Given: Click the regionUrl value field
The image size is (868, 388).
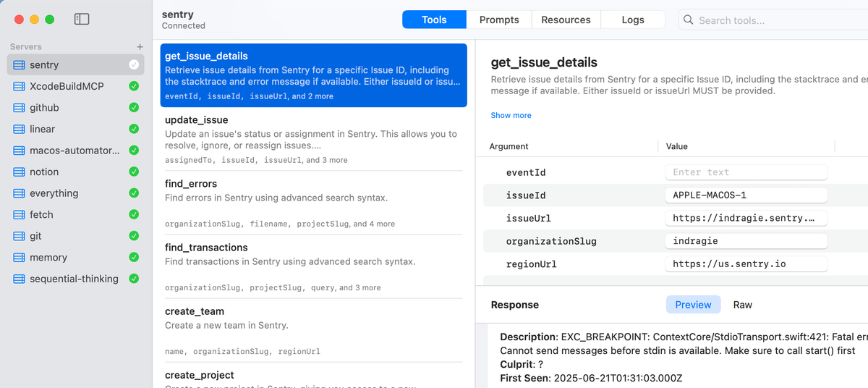Looking at the screenshot, I should (x=746, y=263).
